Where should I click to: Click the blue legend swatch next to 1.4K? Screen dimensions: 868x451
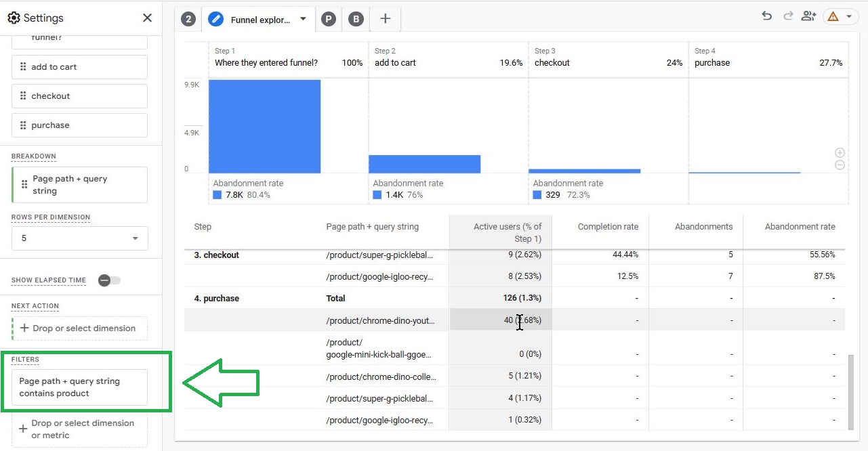[377, 195]
